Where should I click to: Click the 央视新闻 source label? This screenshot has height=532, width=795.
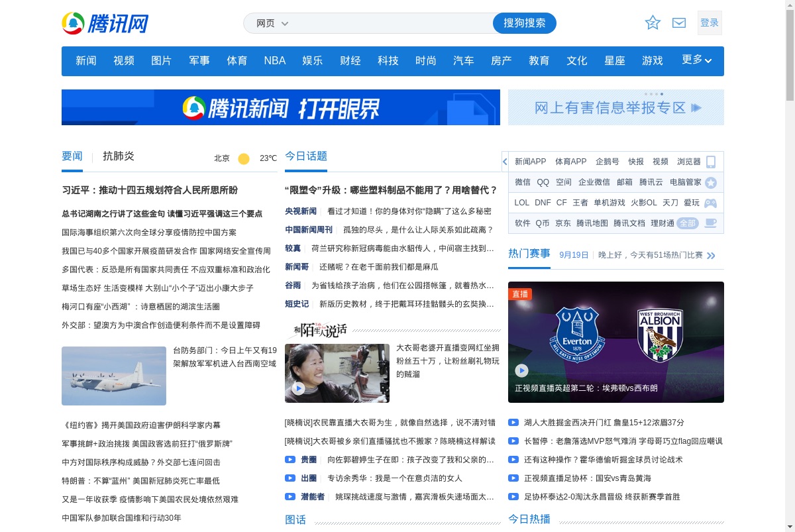click(x=301, y=211)
